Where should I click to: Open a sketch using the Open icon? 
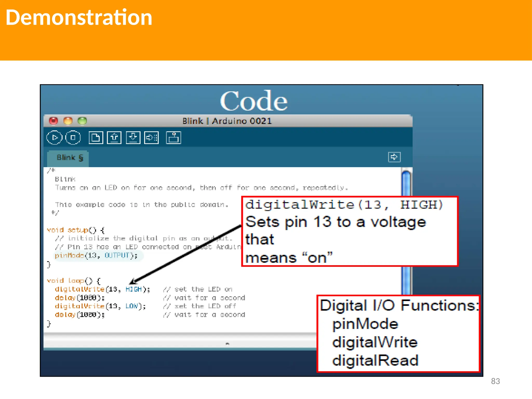tap(114, 137)
